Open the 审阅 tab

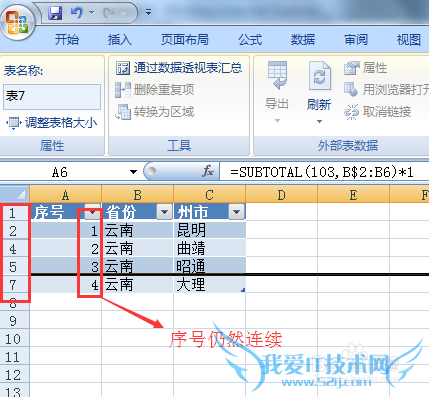click(x=356, y=40)
